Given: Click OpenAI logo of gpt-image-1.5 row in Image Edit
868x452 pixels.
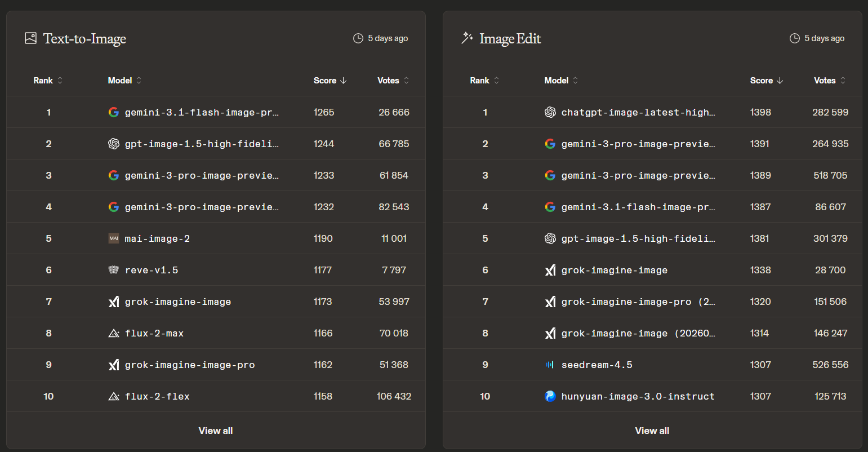Looking at the screenshot, I should tap(550, 238).
